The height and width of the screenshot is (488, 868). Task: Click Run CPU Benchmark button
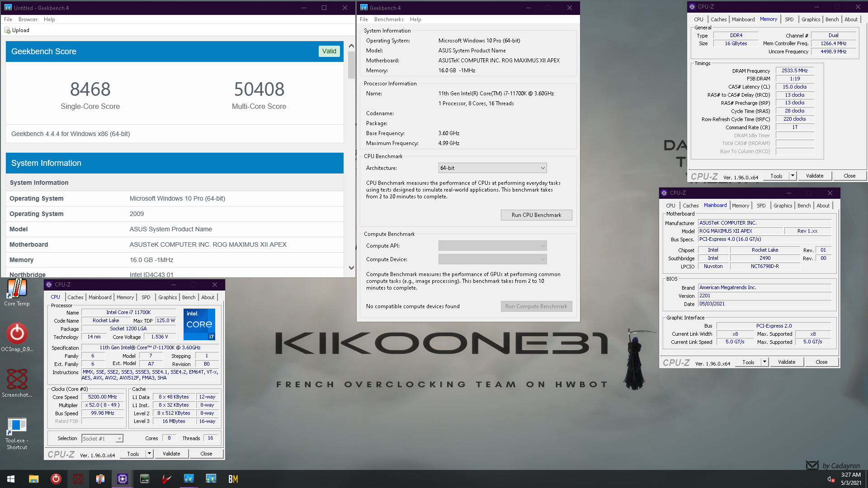click(536, 215)
